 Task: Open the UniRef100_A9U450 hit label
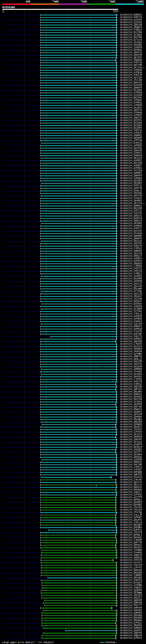click(x=131, y=610)
